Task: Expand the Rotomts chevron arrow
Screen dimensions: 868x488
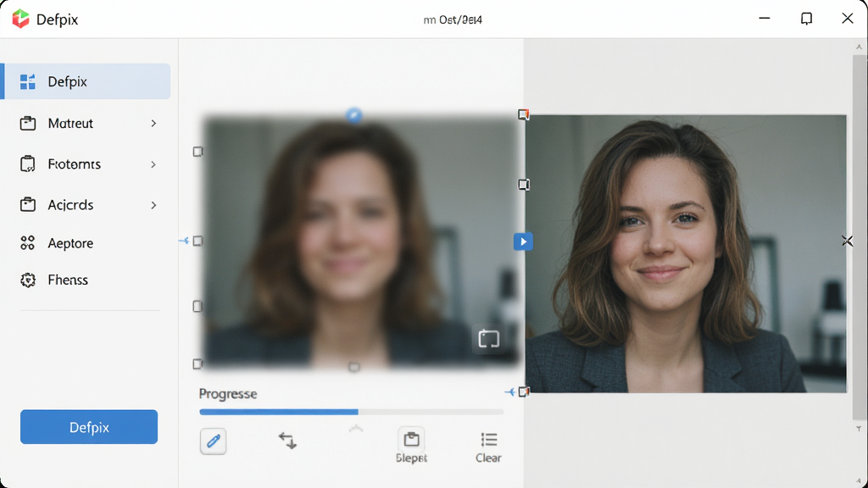Action: pos(153,164)
